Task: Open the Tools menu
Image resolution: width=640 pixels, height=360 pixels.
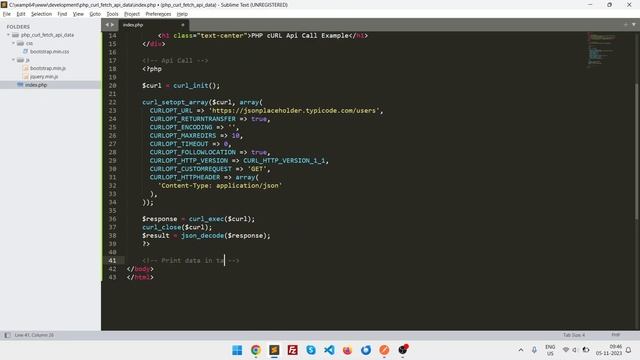Action: pos(112,14)
